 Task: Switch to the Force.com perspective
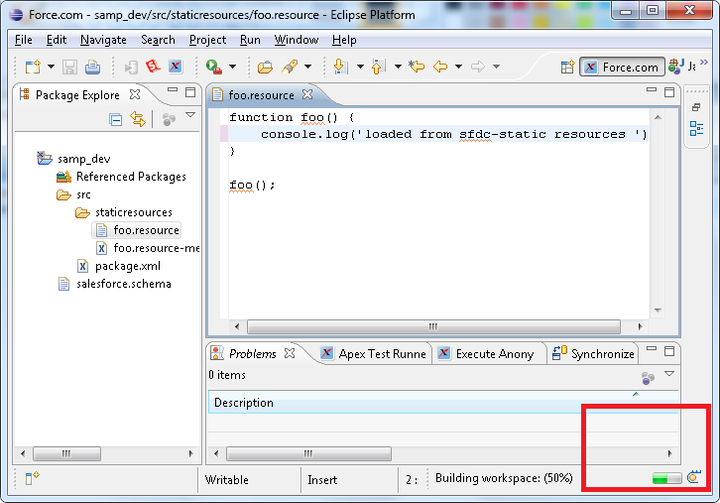(622, 67)
